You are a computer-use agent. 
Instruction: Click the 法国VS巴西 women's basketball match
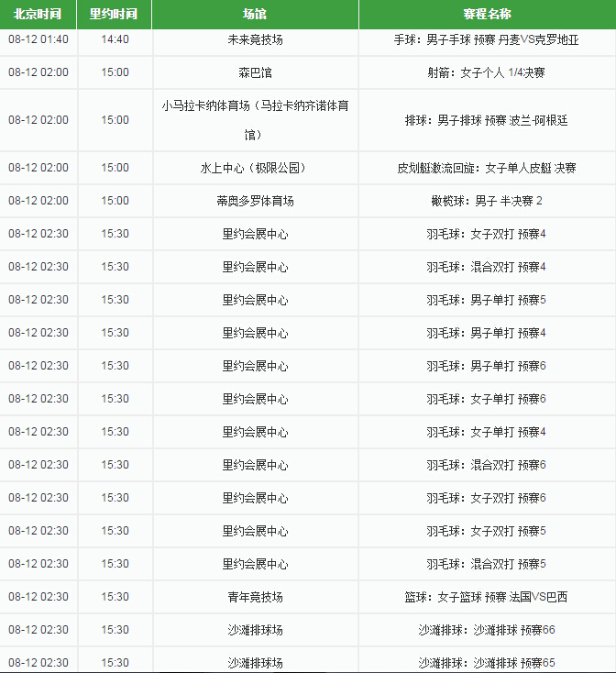[x=487, y=597]
